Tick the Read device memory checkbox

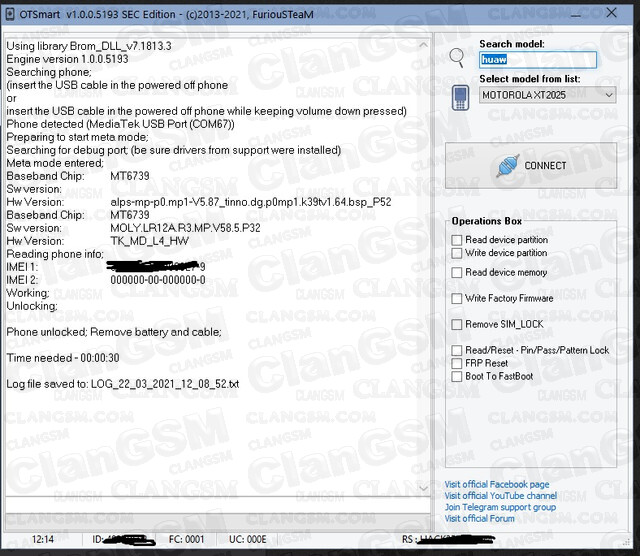457,272
